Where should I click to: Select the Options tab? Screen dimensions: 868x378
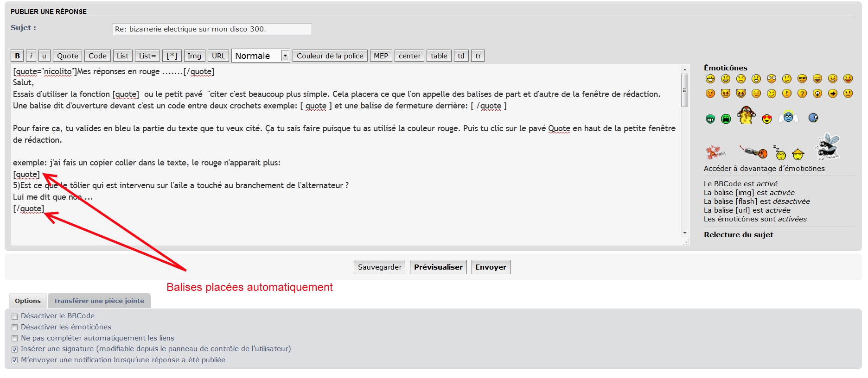click(28, 301)
